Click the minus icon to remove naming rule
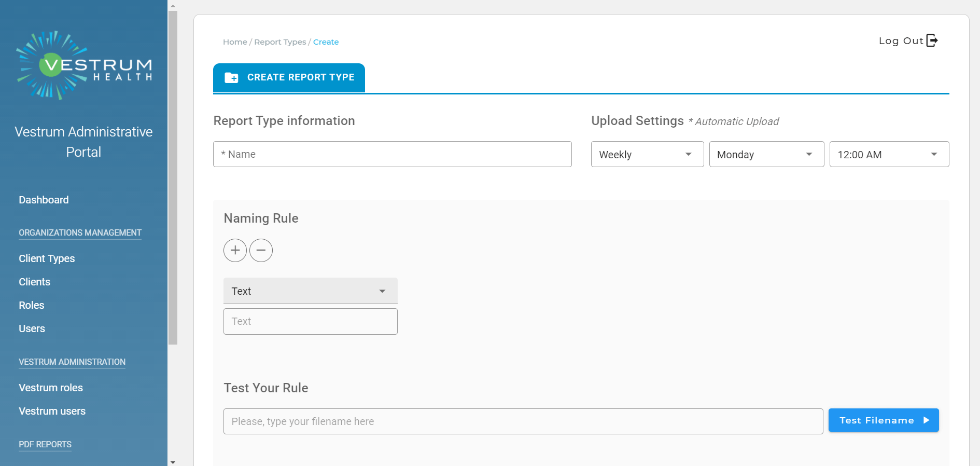The height and width of the screenshot is (466, 980). click(261, 250)
